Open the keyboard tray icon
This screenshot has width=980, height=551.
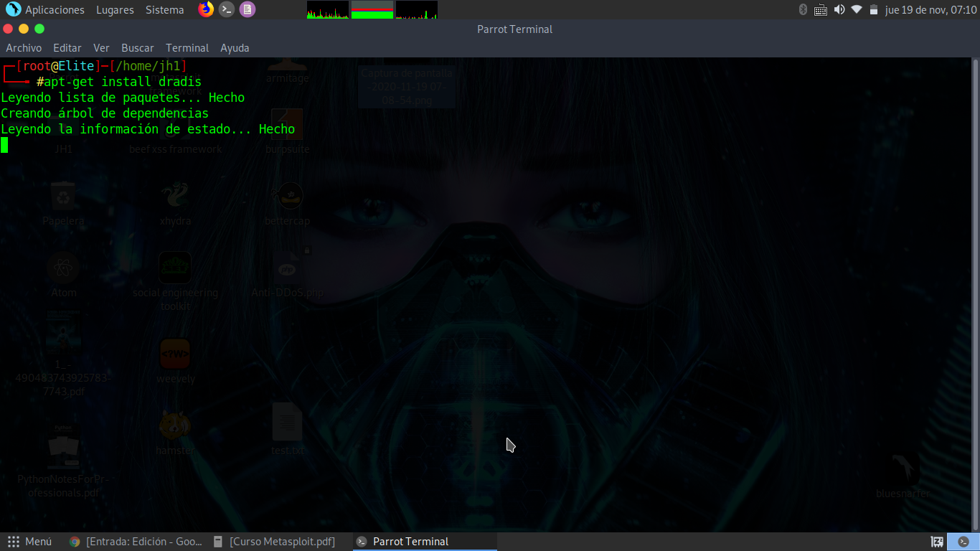point(821,10)
